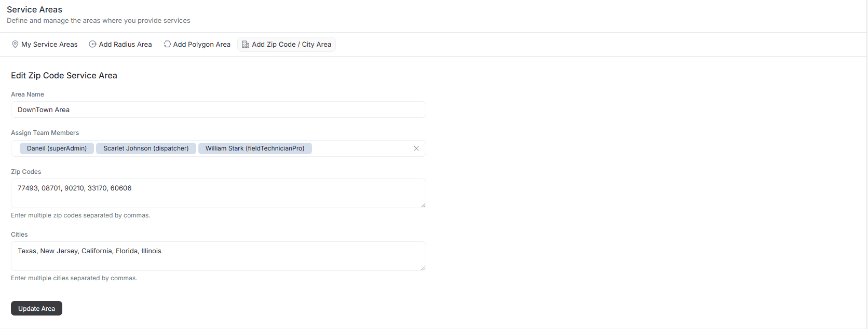Focus the Area Name input field
Image resolution: width=868 pixels, height=329 pixels.
218,109
